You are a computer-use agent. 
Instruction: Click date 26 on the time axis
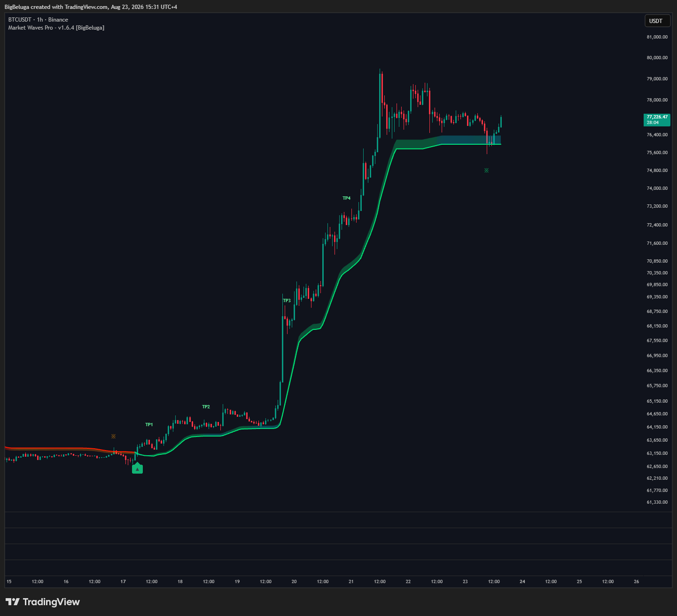tap(637, 582)
